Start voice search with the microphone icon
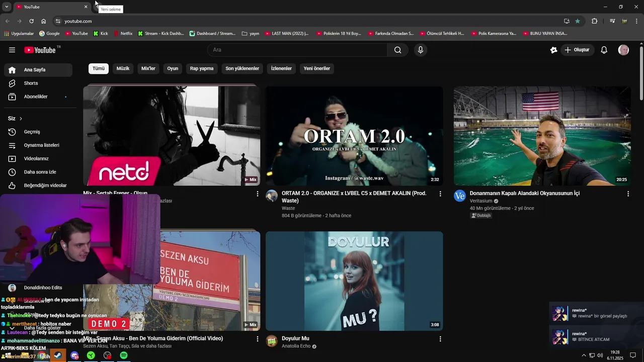This screenshot has width=644, height=362. (421, 50)
